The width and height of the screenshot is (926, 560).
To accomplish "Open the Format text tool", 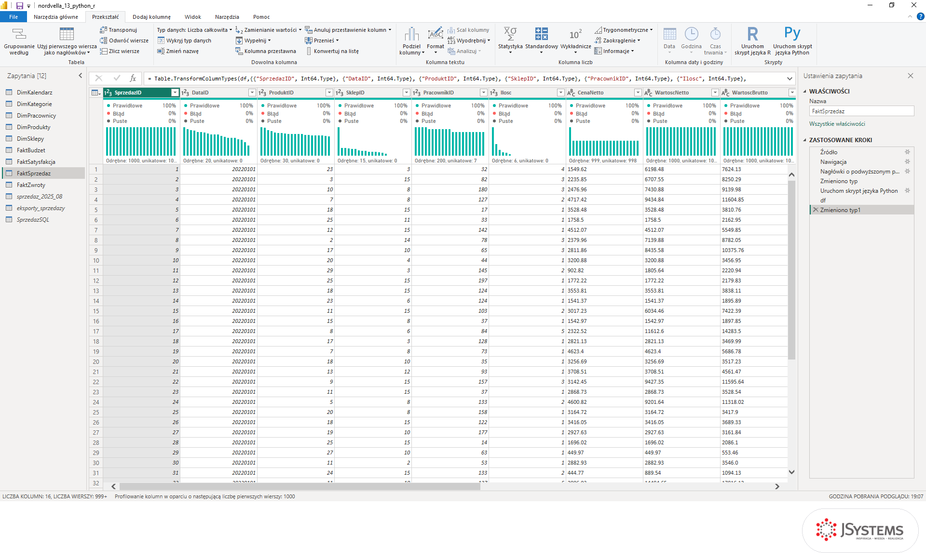I will click(435, 41).
